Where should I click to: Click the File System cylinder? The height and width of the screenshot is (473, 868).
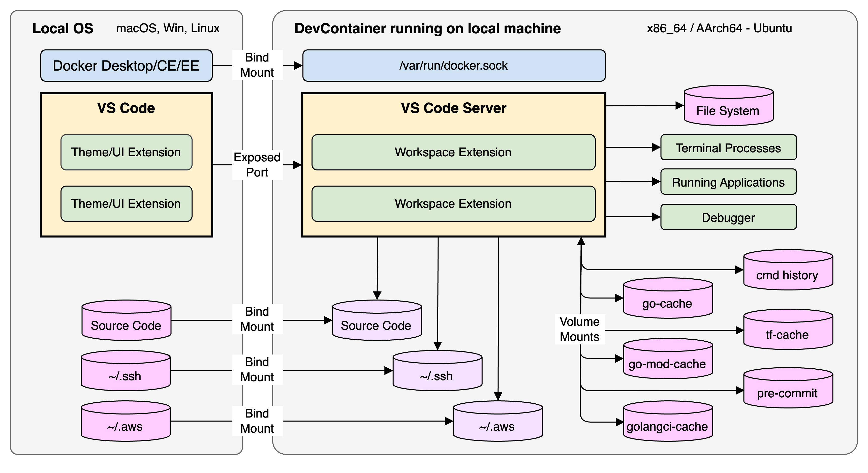click(728, 106)
